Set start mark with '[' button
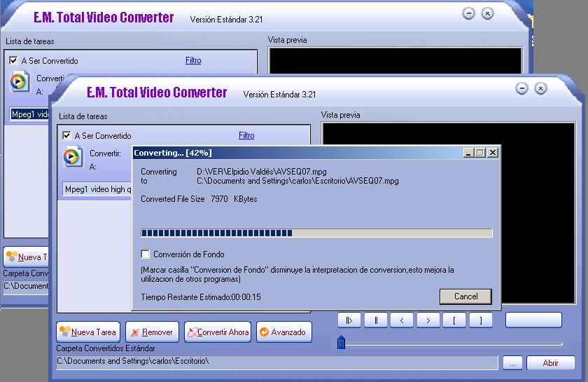 (x=454, y=320)
